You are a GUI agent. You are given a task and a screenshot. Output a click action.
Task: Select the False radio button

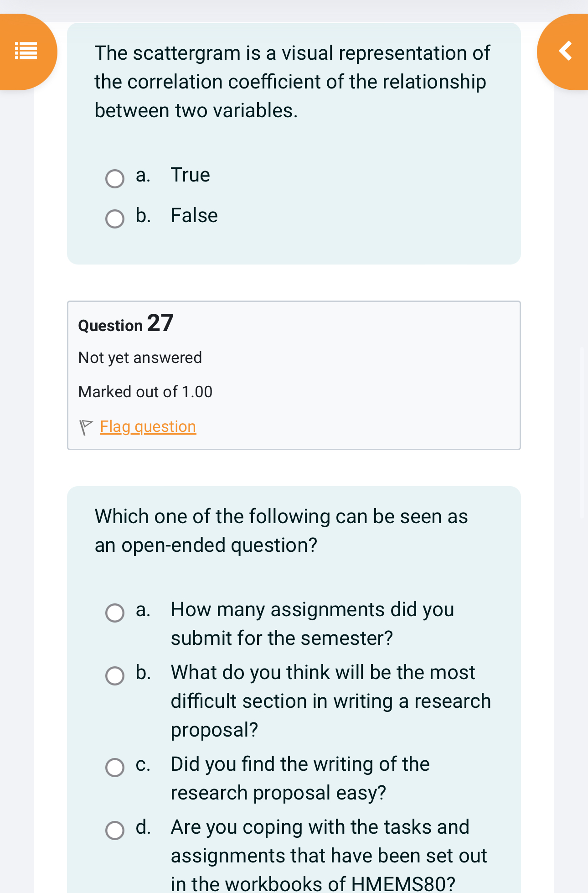pyautogui.click(x=115, y=219)
